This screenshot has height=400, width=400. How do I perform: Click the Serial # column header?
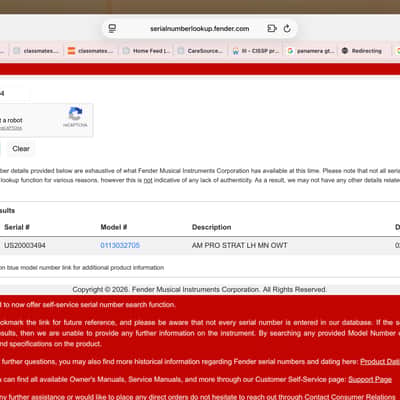(x=17, y=227)
